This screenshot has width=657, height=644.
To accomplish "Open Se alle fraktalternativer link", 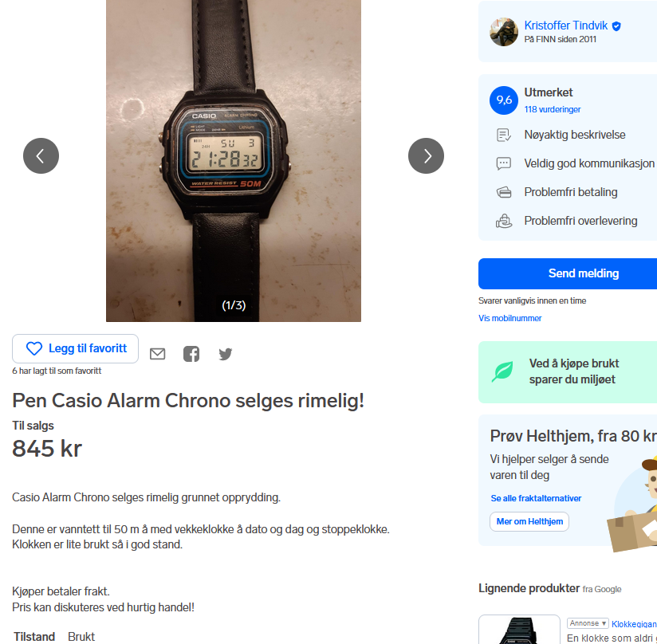I will pyautogui.click(x=536, y=498).
